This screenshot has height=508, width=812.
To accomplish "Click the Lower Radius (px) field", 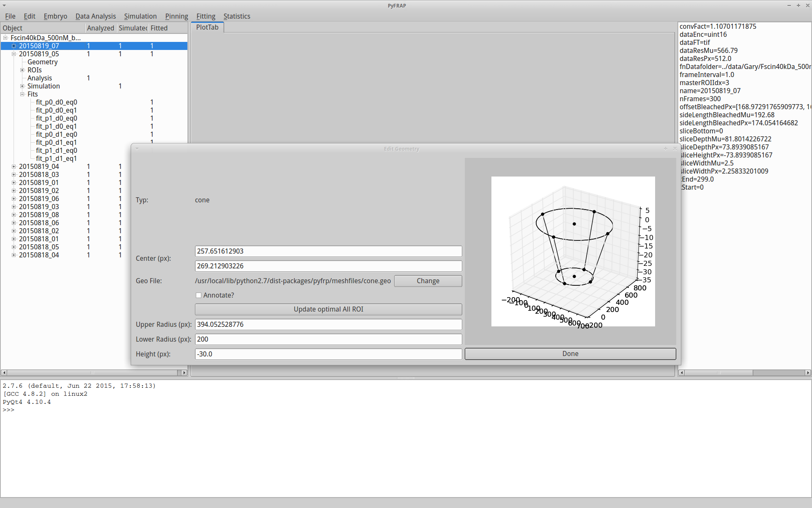I will pos(328,340).
